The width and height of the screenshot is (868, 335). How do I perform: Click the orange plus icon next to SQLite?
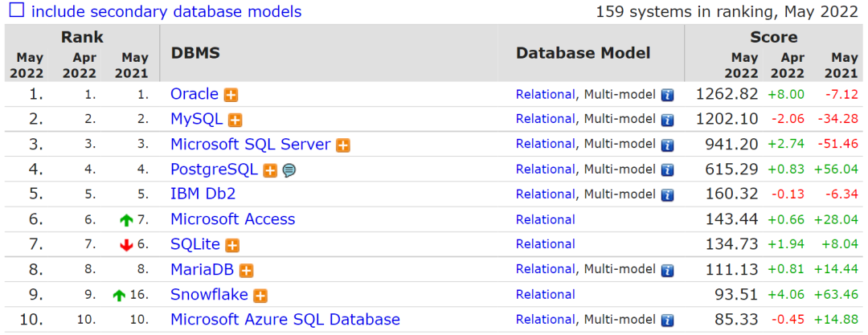pyautogui.click(x=232, y=245)
